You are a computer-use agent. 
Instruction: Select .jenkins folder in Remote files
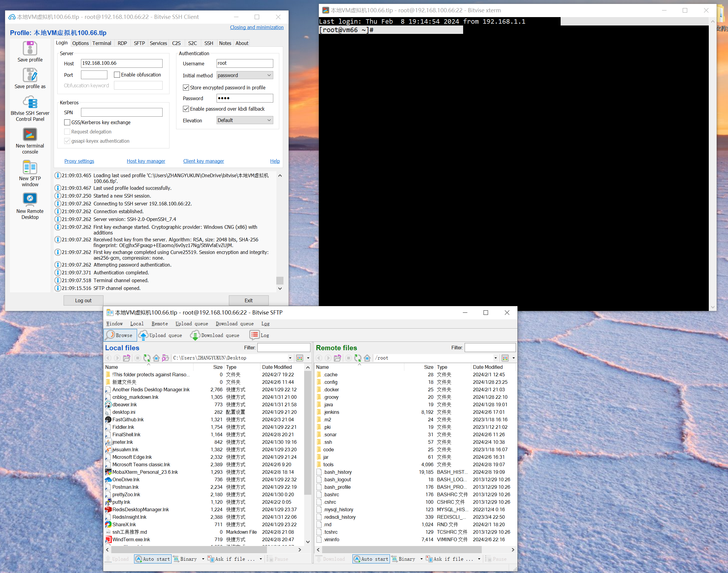coord(331,412)
